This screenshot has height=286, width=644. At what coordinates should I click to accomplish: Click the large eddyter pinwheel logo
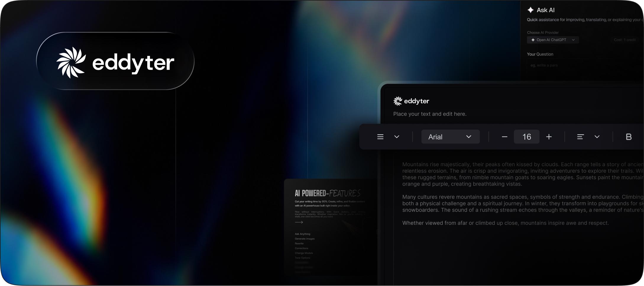[71, 62]
